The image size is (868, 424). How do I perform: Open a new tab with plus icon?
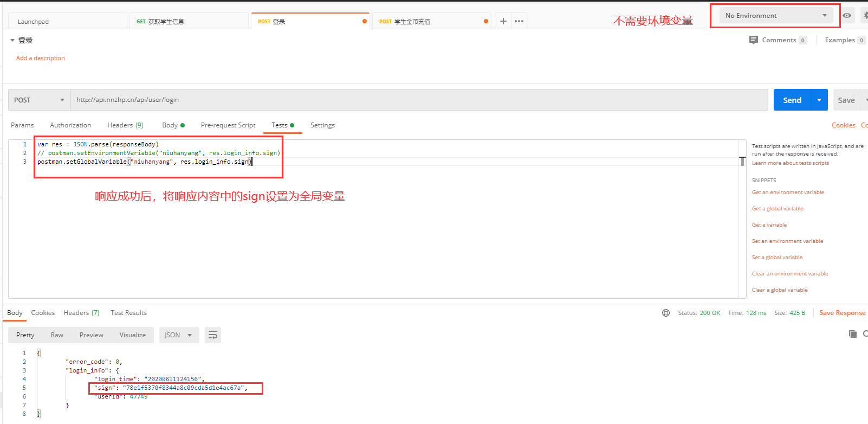coord(503,21)
